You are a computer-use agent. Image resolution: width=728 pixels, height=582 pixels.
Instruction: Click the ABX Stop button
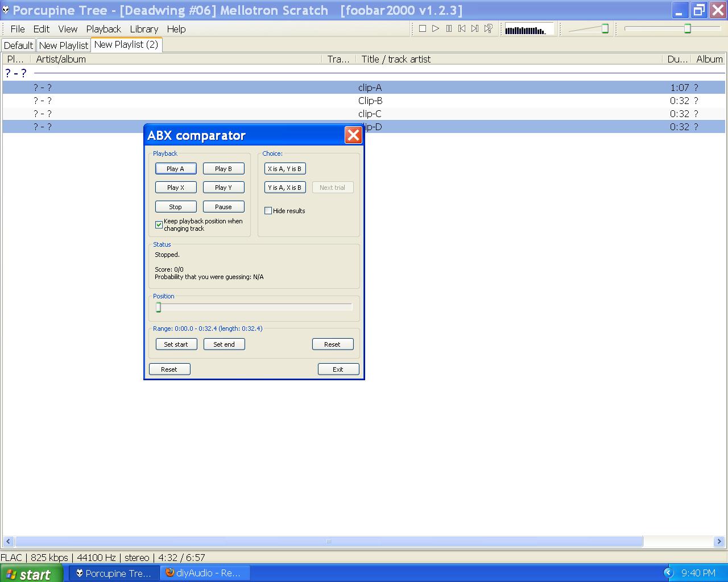click(x=176, y=207)
